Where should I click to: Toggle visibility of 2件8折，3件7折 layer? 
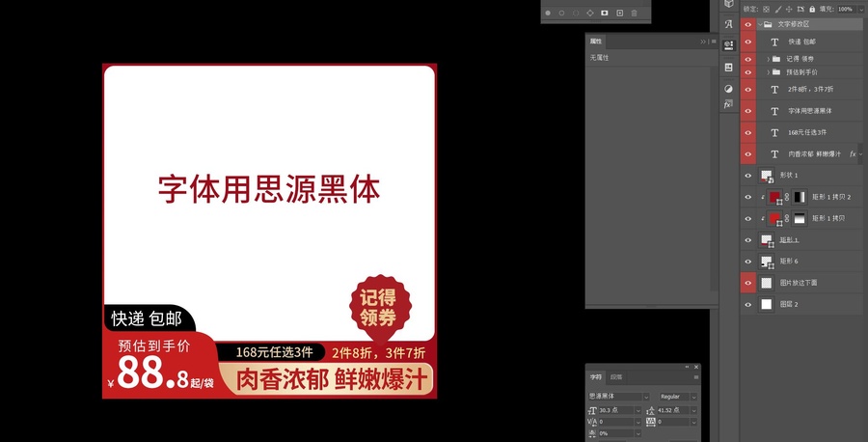tap(747, 89)
